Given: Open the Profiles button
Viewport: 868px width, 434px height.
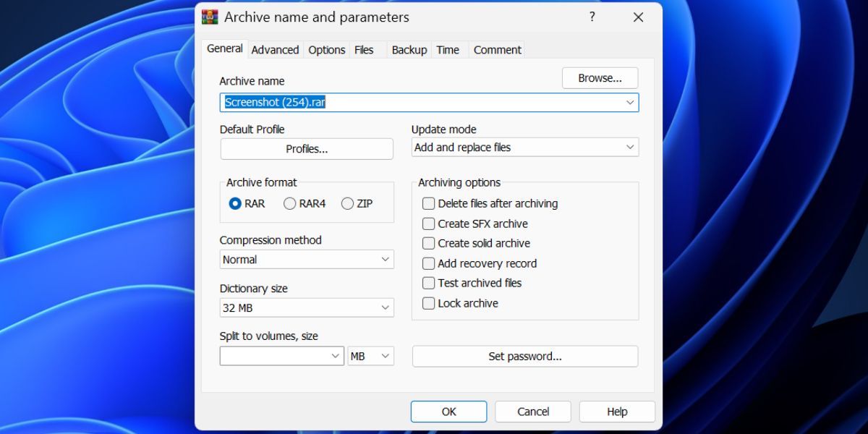Looking at the screenshot, I should [307, 149].
